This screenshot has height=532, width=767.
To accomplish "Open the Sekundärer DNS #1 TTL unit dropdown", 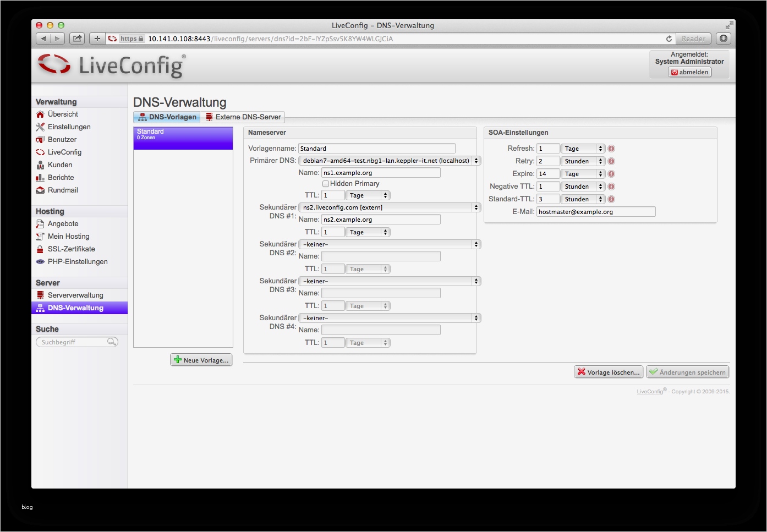I will coord(368,232).
